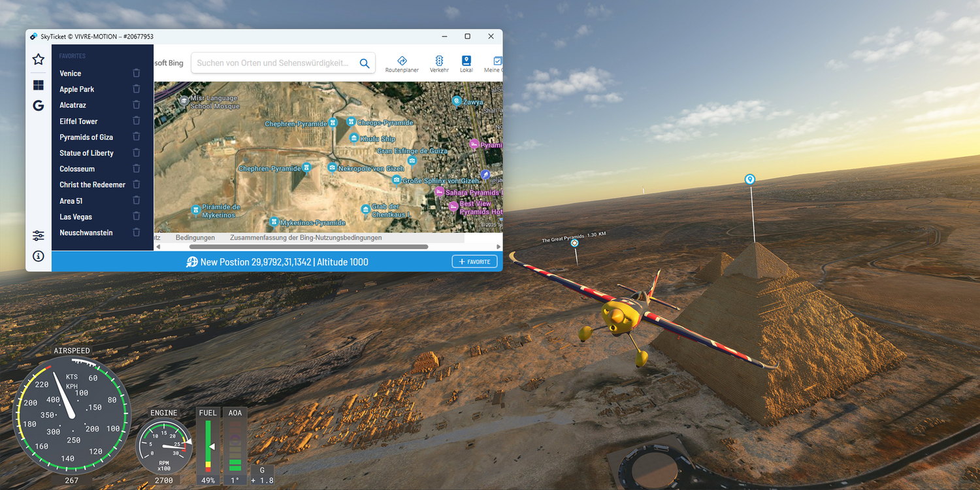This screenshot has width=980, height=490.
Task: Switch to the Bing maps grid icon
Action: [x=39, y=86]
